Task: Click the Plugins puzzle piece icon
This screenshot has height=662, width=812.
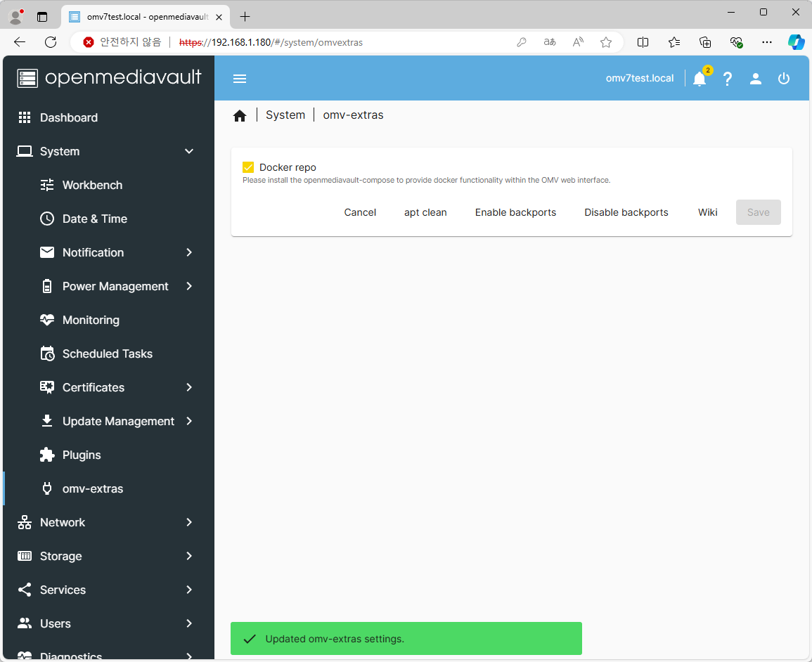Action: point(47,455)
